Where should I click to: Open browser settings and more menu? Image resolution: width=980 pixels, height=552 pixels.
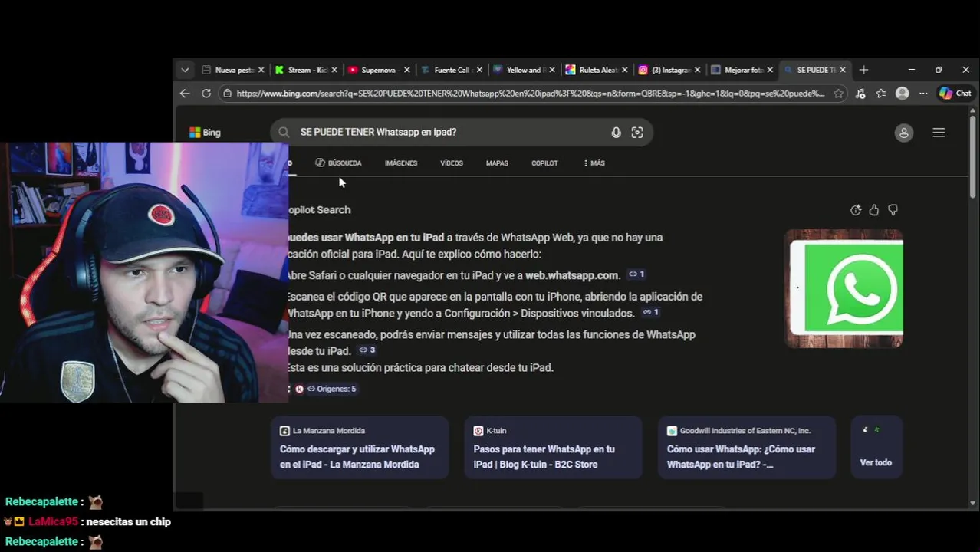pyautogui.click(x=923, y=94)
